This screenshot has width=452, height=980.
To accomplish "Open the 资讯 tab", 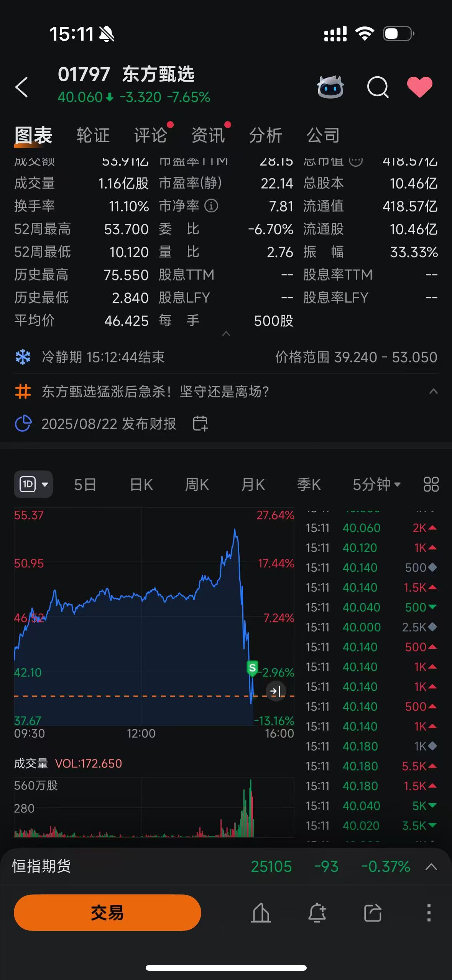I will pyautogui.click(x=208, y=135).
